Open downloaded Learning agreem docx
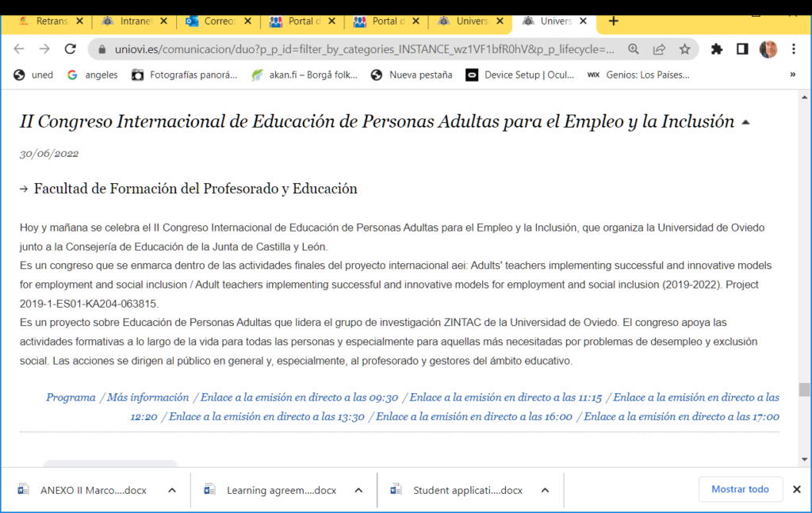 270,490
